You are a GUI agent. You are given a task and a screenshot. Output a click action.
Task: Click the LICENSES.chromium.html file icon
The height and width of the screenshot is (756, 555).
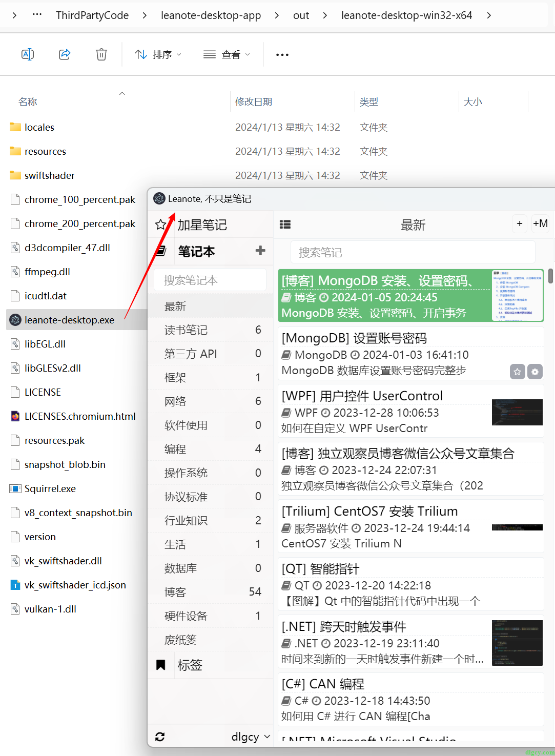point(15,416)
